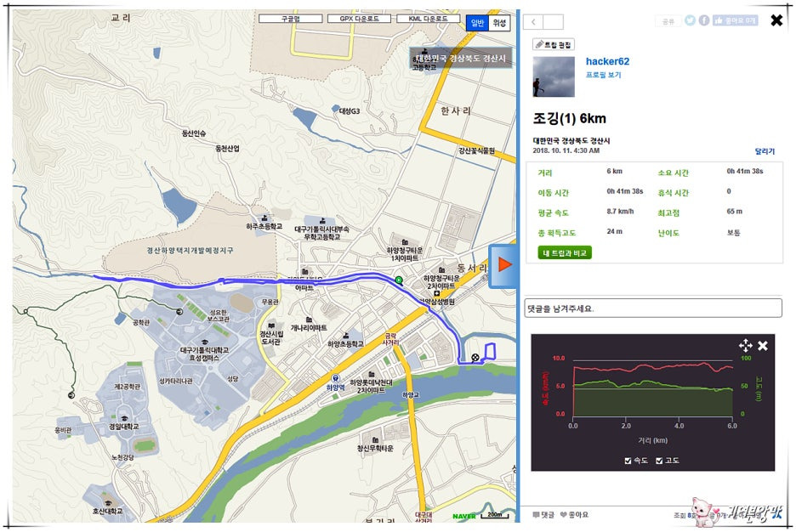This screenshot has width=796, height=532.
Task: Click the 65 m 최고점 value
Action: coord(734,212)
